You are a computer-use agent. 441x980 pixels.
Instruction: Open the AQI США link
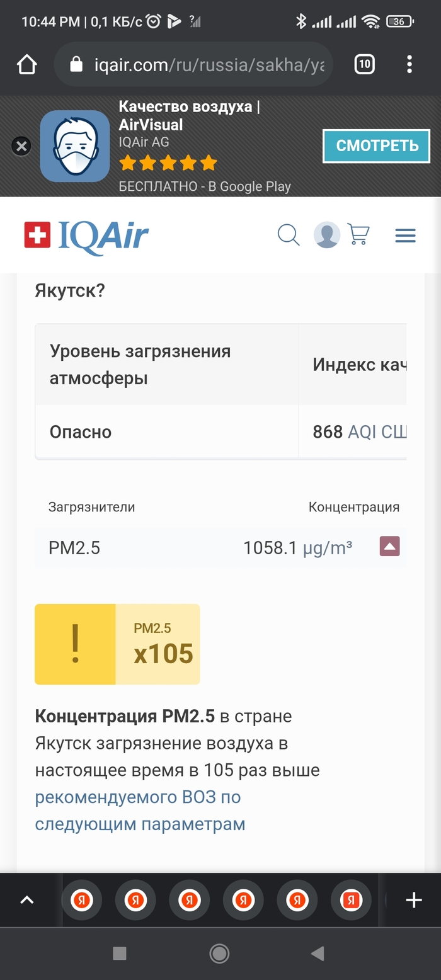[x=377, y=432]
